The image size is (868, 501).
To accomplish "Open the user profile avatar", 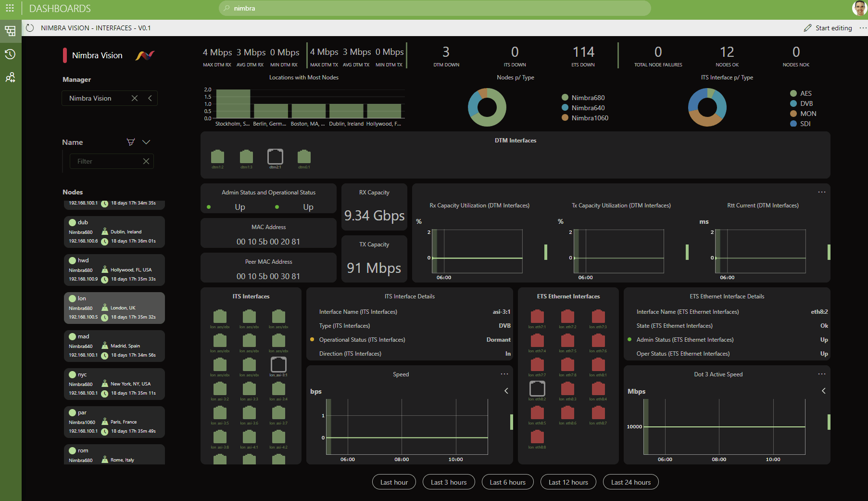I will coord(859,8).
